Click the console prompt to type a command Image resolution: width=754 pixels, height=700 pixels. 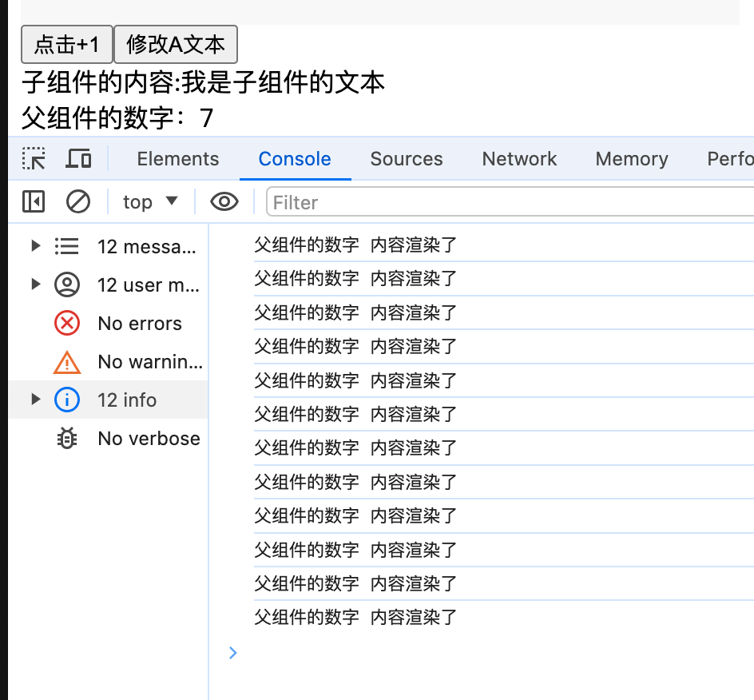[359, 653]
